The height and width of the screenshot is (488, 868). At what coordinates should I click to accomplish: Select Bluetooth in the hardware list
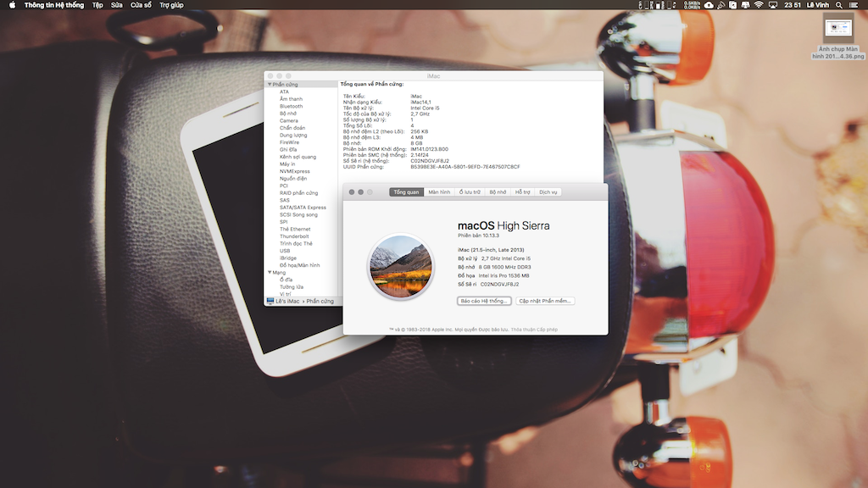tap(291, 107)
